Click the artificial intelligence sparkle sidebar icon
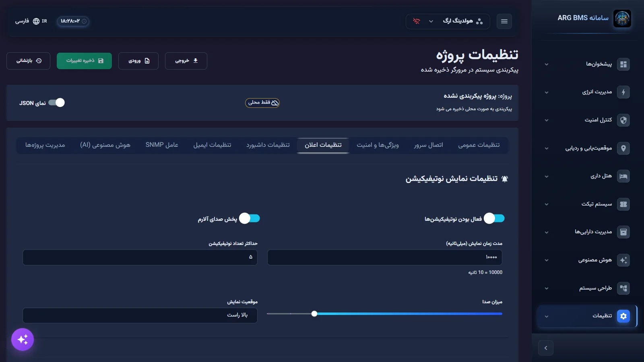Image resolution: width=644 pixels, height=362 pixels. tap(623, 260)
